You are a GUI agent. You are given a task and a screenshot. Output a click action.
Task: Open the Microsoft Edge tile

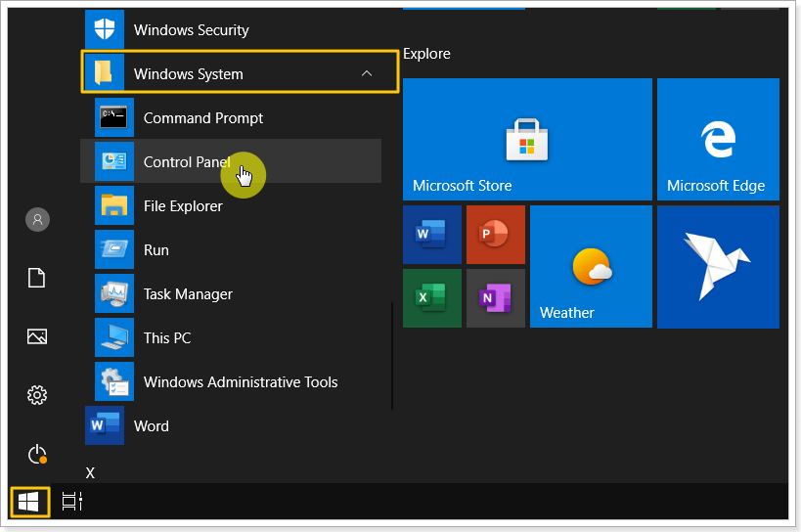tap(718, 140)
